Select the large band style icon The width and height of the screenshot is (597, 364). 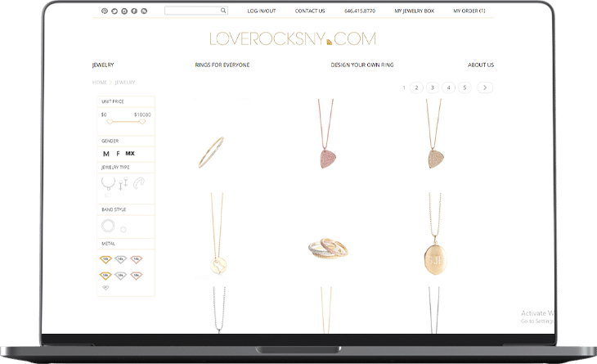tap(108, 226)
